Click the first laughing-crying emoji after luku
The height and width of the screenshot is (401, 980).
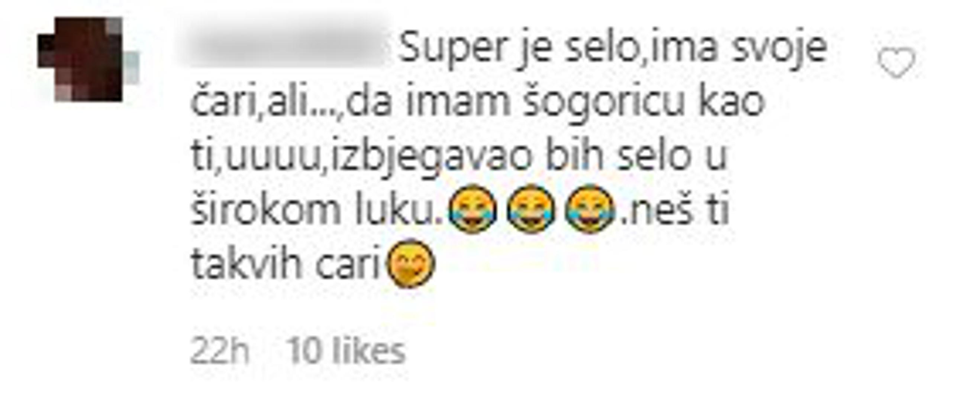click(x=473, y=209)
